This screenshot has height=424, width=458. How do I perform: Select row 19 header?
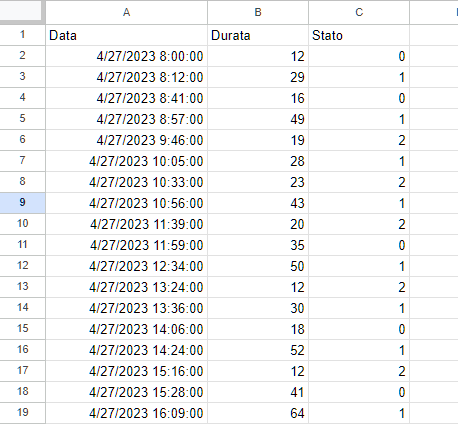(22, 413)
